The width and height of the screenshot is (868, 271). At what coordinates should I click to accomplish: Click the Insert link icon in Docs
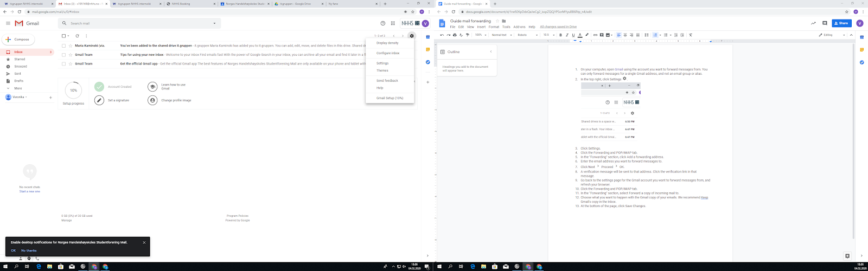click(x=595, y=35)
